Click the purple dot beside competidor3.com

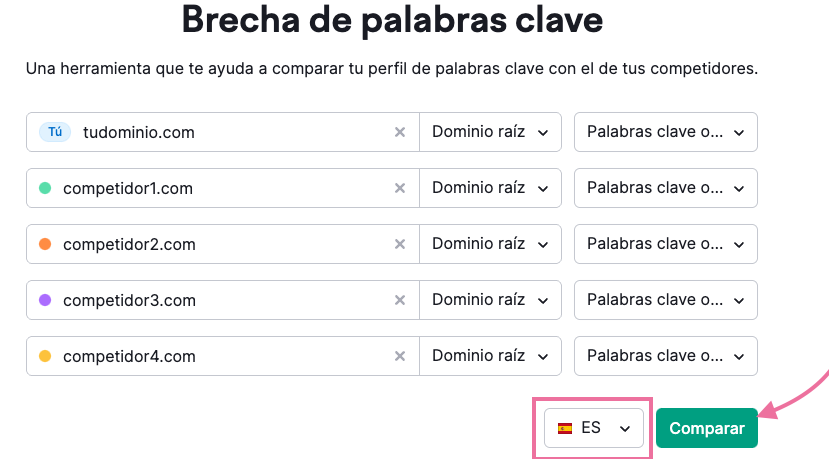pyautogui.click(x=45, y=300)
